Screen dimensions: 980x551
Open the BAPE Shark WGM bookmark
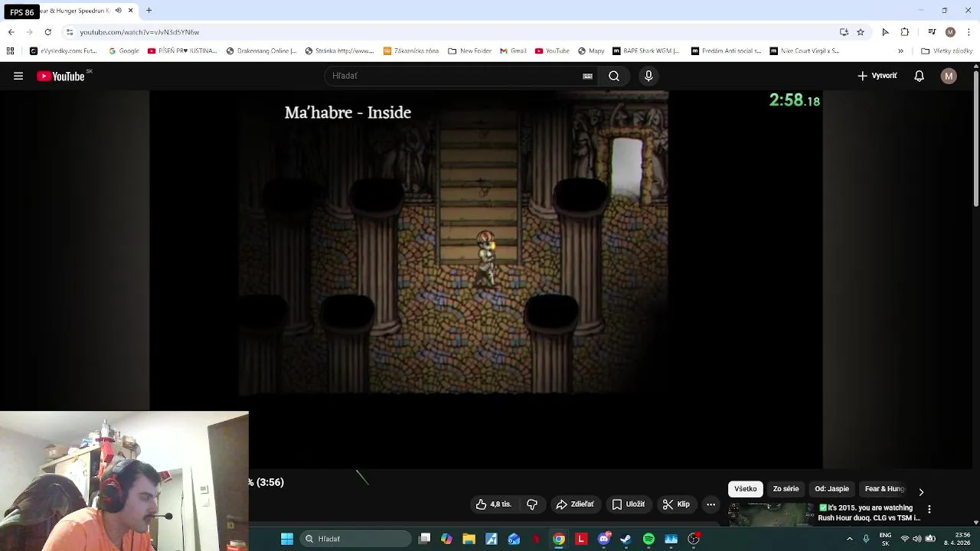click(645, 51)
